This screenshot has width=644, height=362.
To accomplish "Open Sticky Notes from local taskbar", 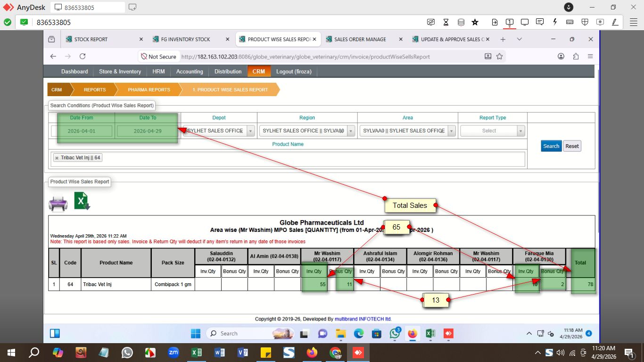I will tap(266, 352).
